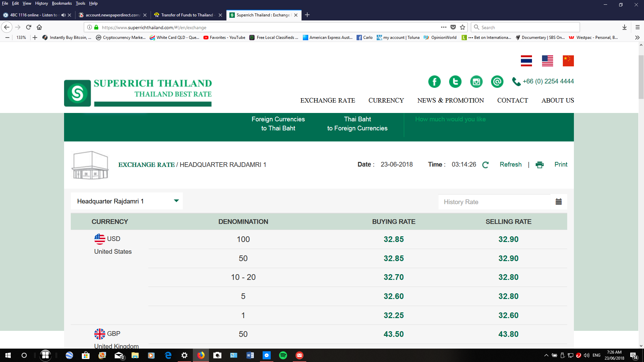The height and width of the screenshot is (362, 644).
Task: Click the circular refresh arrow icon
Action: pyautogui.click(x=485, y=165)
